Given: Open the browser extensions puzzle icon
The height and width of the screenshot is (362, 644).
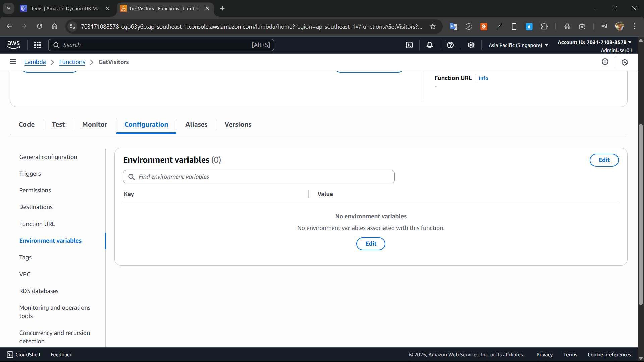Looking at the screenshot, I should click(544, 26).
